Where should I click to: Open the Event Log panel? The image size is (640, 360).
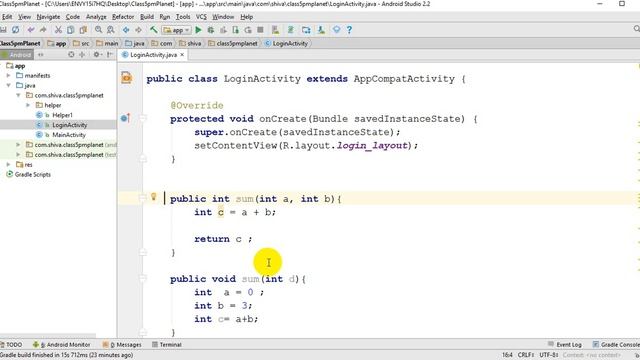[x=565, y=344]
